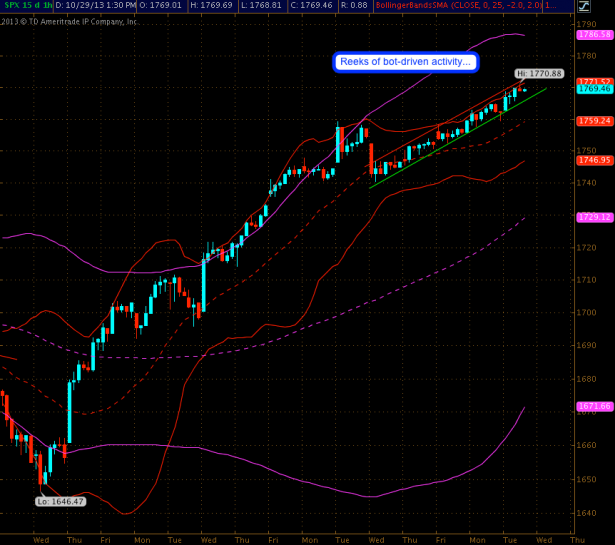Image resolution: width=615 pixels, height=545 pixels.
Task: Click the close value C: 1769.46
Action: click(x=318, y=6)
